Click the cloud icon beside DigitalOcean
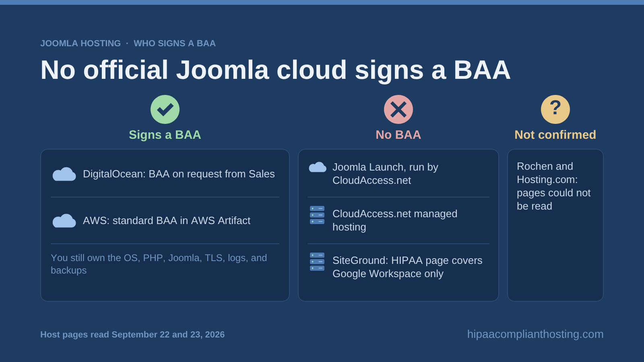Screen dimensions: 644x362 64,174
